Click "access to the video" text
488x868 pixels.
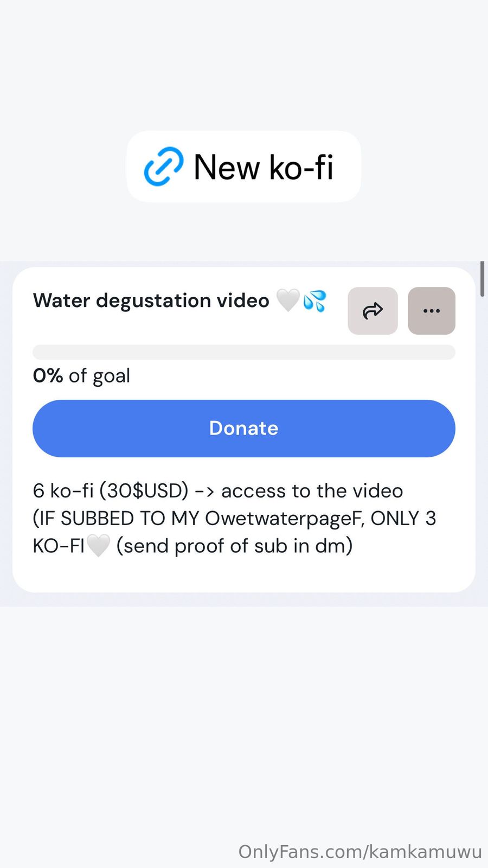(x=312, y=491)
